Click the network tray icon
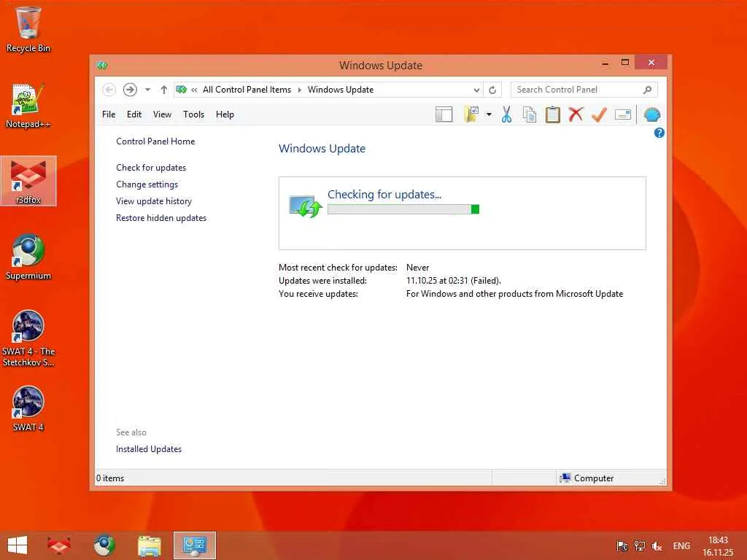This screenshot has width=747, height=560. (639, 546)
